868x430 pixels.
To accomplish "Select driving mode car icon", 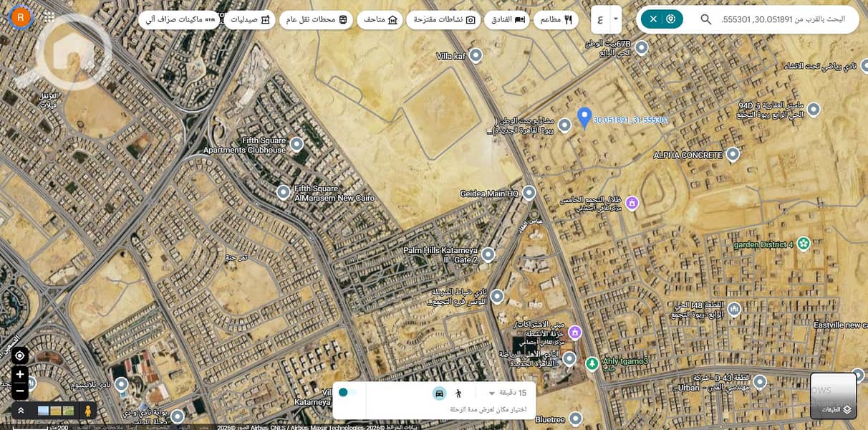I will point(439,393).
